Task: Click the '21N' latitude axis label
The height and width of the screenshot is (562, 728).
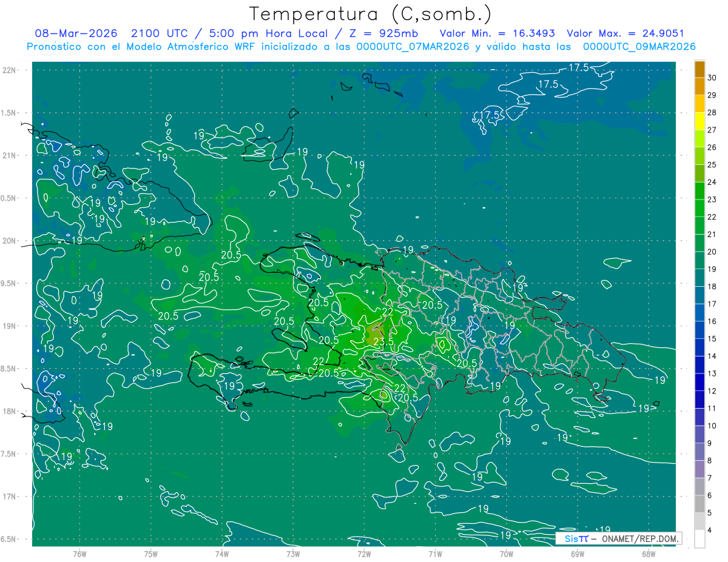Action: [8, 155]
